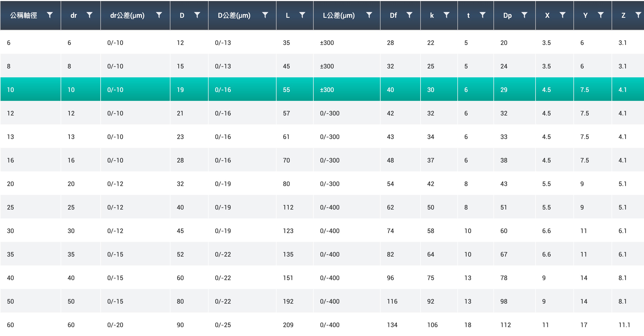The height and width of the screenshot is (336, 644).
Task: Click the filter icon for 公稱軸徑 column
Action: [50, 15]
